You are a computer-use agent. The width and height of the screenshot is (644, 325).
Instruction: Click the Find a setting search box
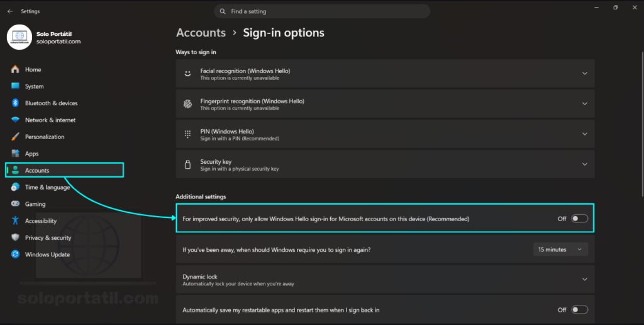coord(322,11)
